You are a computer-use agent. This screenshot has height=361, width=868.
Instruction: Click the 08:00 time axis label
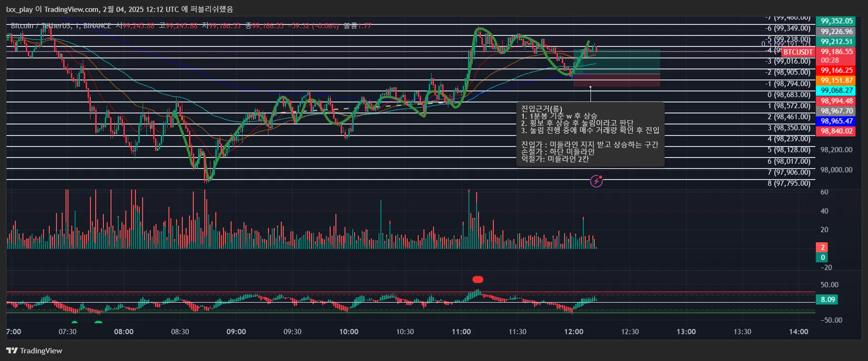pyautogui.click(x=124, y=332)
